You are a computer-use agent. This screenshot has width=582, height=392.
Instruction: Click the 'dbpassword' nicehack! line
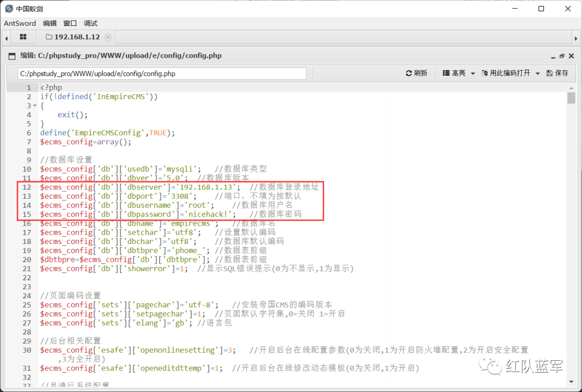(171, 214)
